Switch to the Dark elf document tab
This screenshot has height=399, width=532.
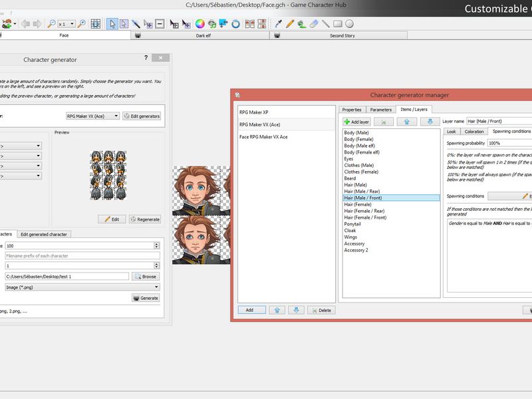200,36
